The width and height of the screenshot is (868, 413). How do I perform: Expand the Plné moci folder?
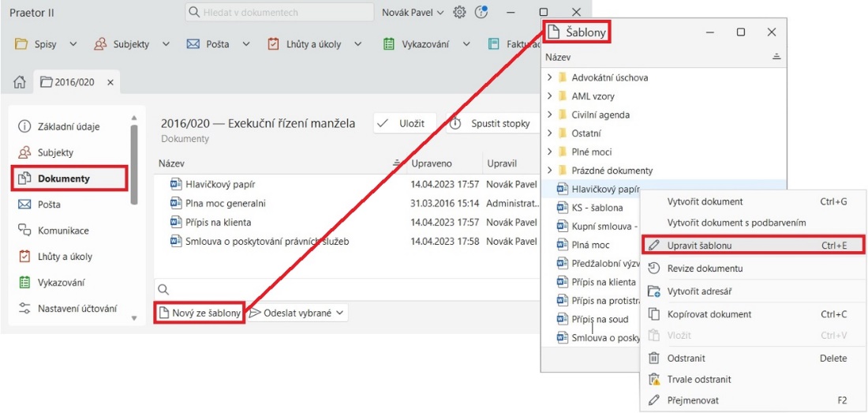tap(549, 152)
